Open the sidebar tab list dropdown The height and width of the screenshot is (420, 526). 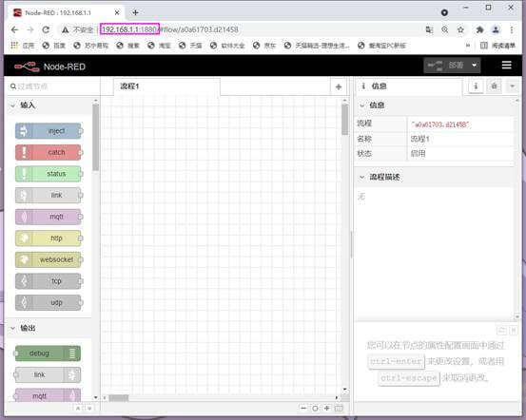point(513,86)
